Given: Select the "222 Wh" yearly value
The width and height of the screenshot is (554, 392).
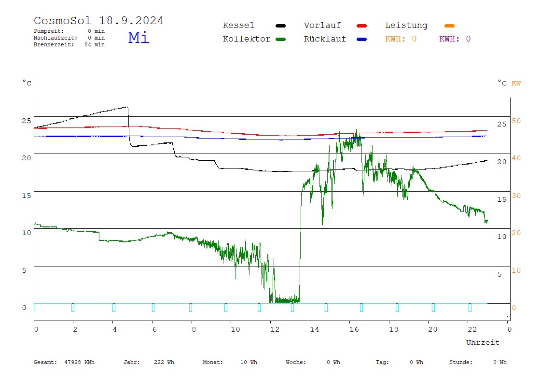Looking at the screenshot, I should click(164, 362).
